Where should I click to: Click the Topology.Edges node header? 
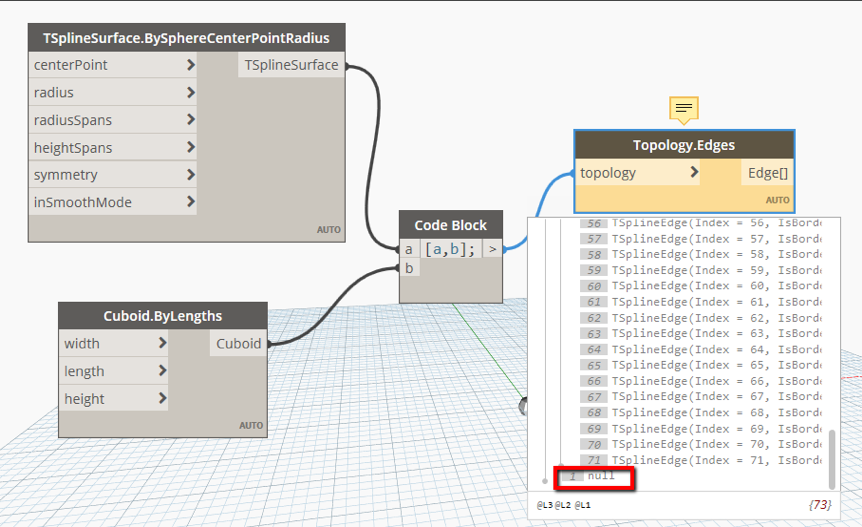[x=684, y=145]
